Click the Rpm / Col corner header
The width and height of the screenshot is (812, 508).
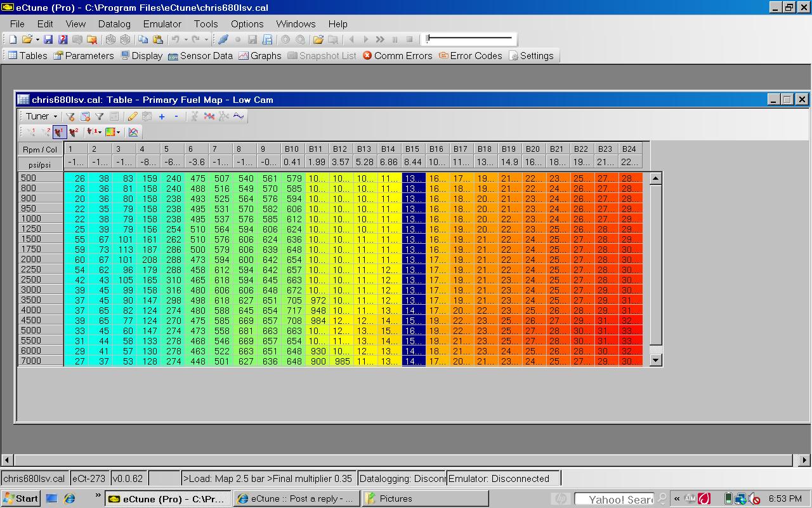point(41,150)
